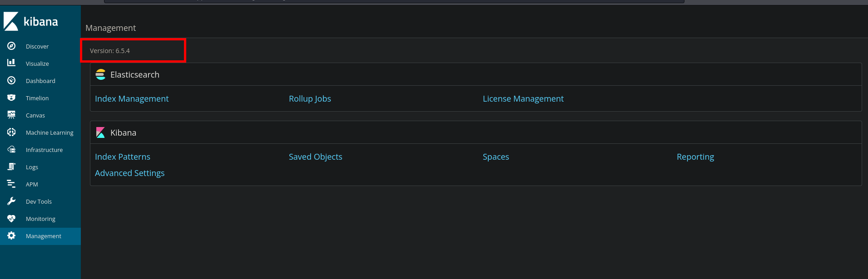This screenshot has width=868, height=279.
Task: Click the Kibana logo in sidebar
Action: 31,21
